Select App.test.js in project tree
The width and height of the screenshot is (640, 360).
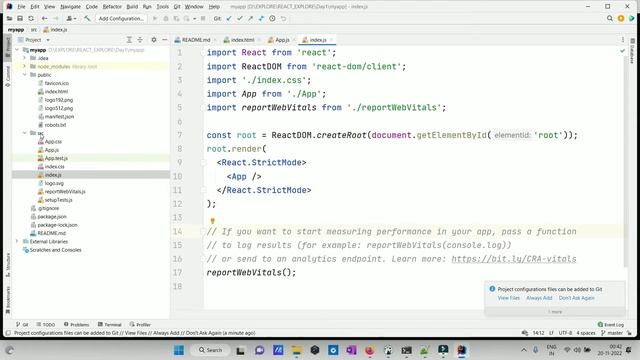click(x=56, y=158)
